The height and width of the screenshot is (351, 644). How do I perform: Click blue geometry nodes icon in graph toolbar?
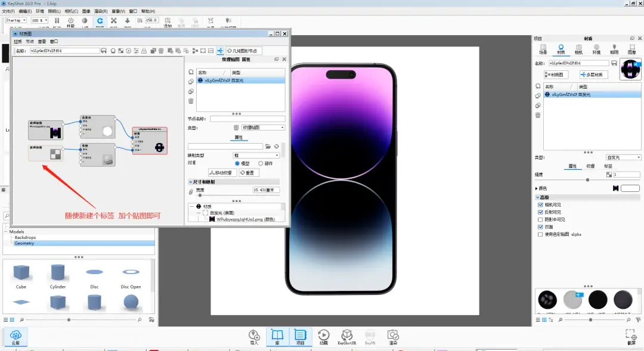click(x=219, y=51)
